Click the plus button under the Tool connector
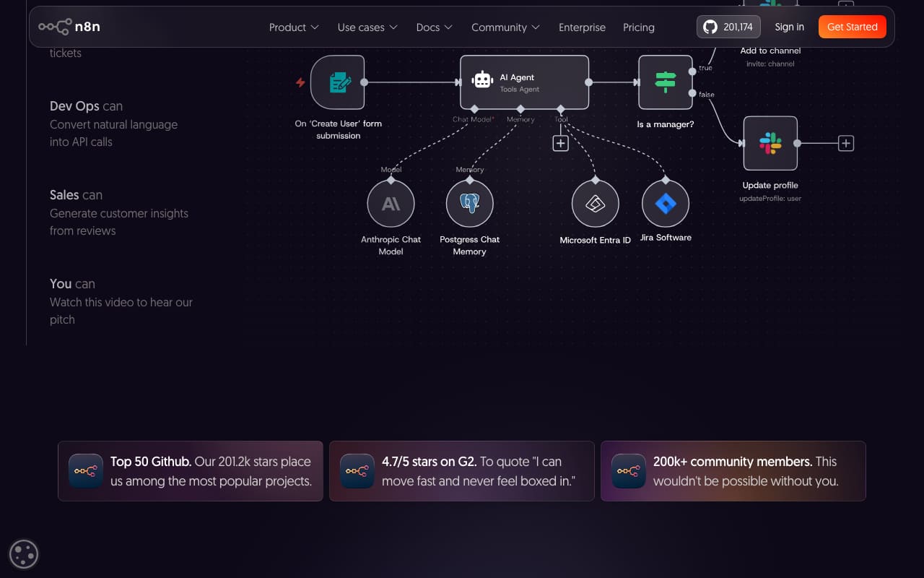Image resolution: width=924 pixels, height=578 pixels. (x=561, y=143)
